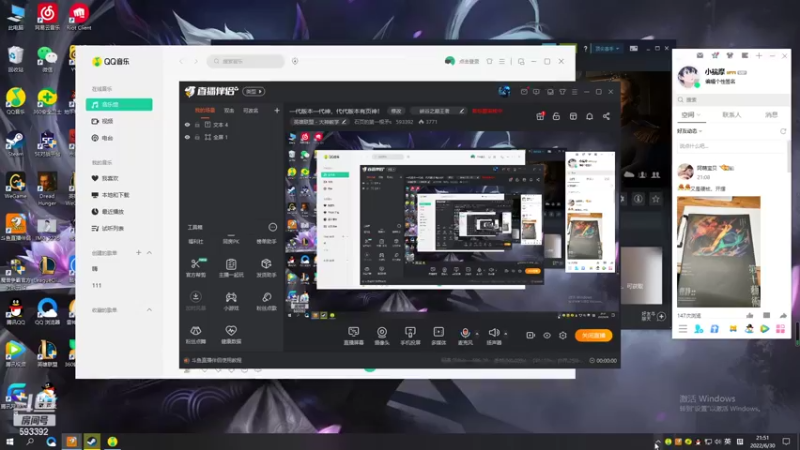Switch to the third scene tab
Screen dimensions: 800x450
tap(251, 110)
